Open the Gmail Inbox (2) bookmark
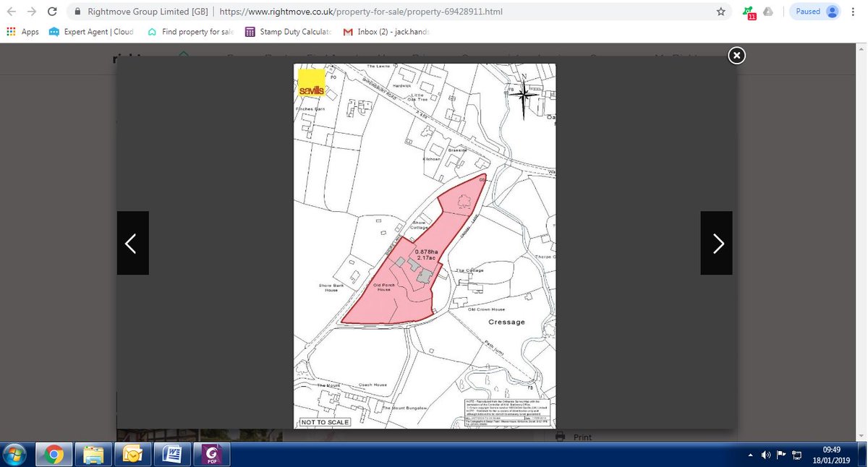This screenshot has width=868, height=467. pos(386,32)
